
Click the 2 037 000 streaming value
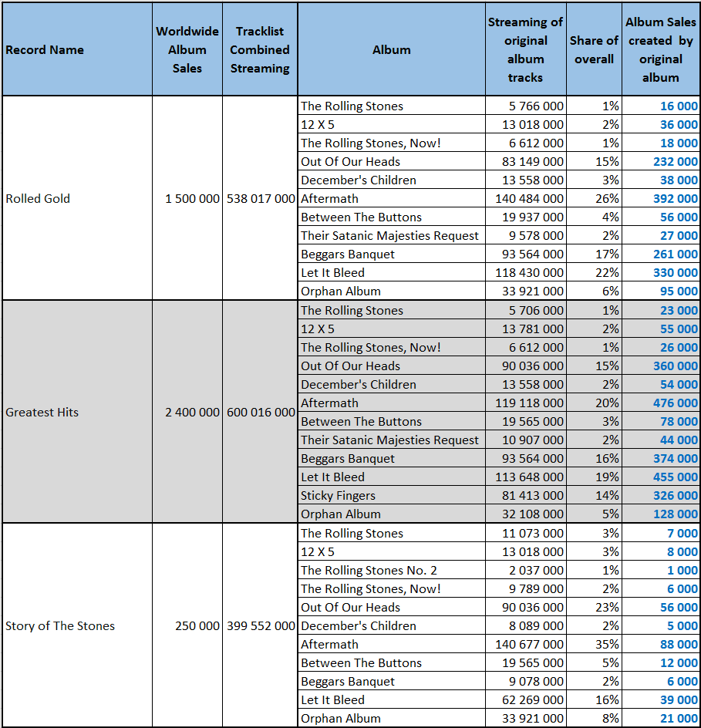536,570
